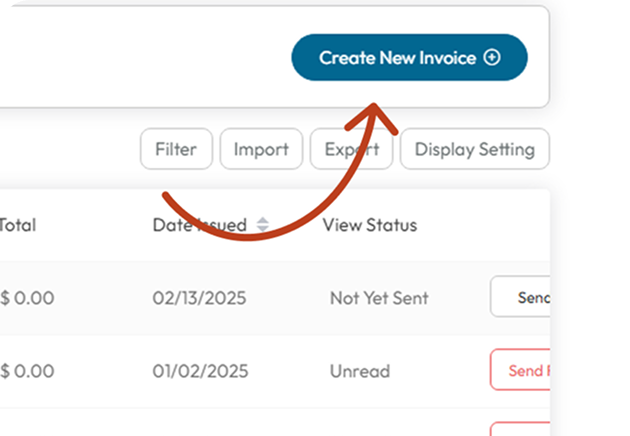
Task: Click the partially visible red button in the bottom row
Action: pos(520,429)
